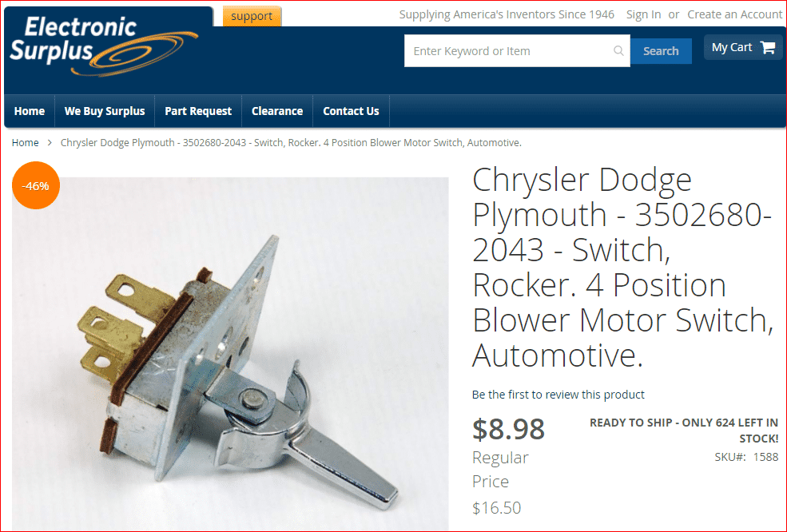Open My Cart button
The image size is (787, 532).
coord(743,47)
